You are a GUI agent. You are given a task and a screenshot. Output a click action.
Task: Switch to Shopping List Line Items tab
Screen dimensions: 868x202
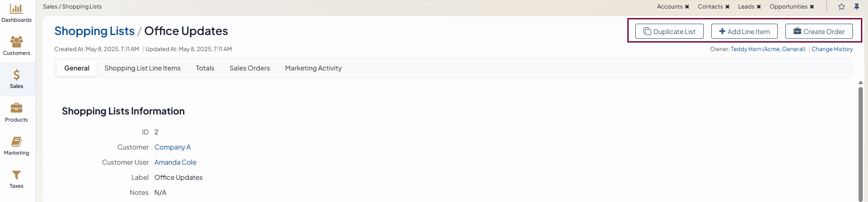click(x=143, y=68)
